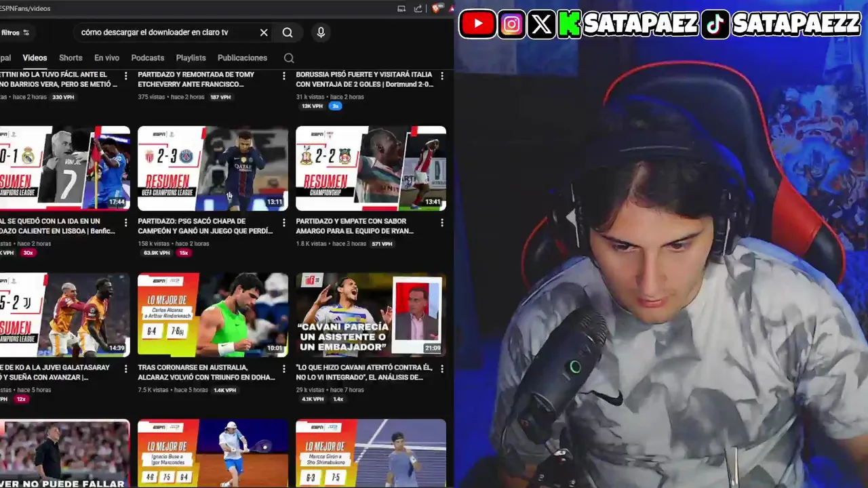Click the ESPNFans/videos address bar URL
The height and width of the screenshot is (488, 868).
tap(26, 8)
